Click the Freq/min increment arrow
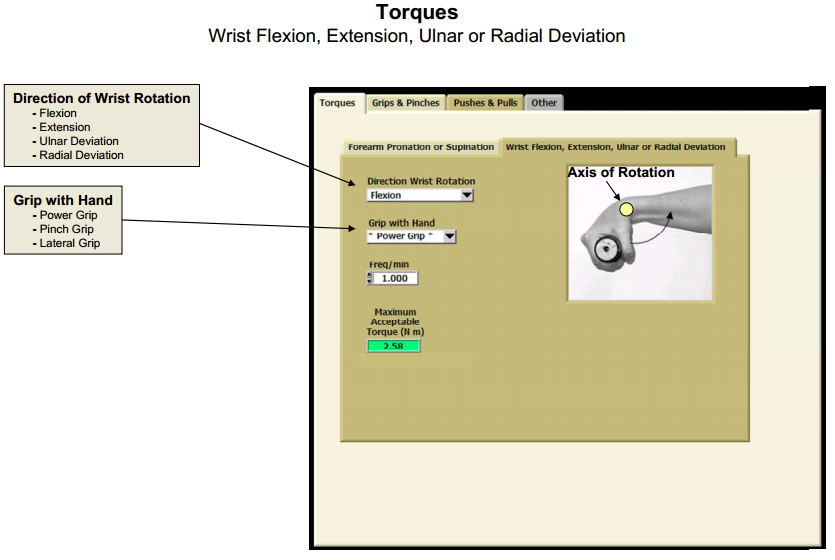 coord(370,274)
